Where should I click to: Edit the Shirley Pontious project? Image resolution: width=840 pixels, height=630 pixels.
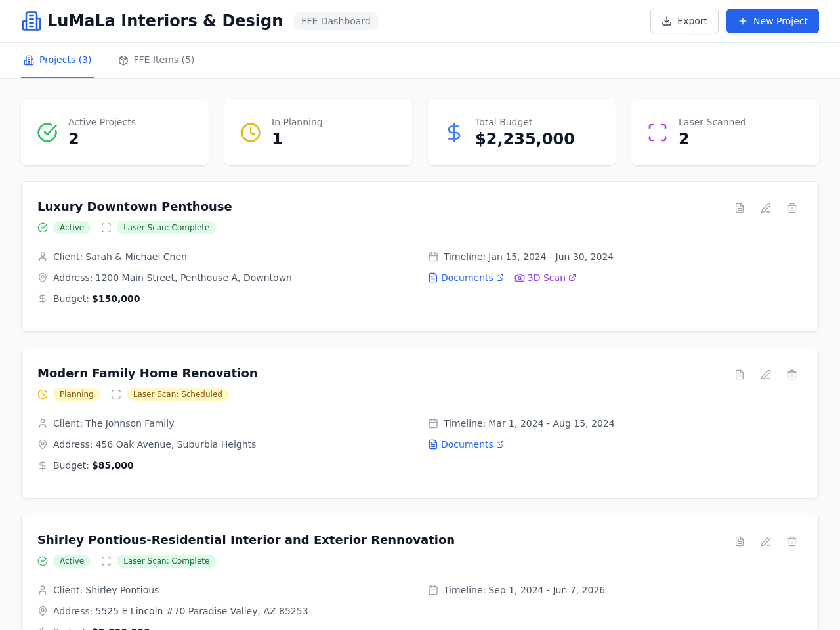pos(766,541)
